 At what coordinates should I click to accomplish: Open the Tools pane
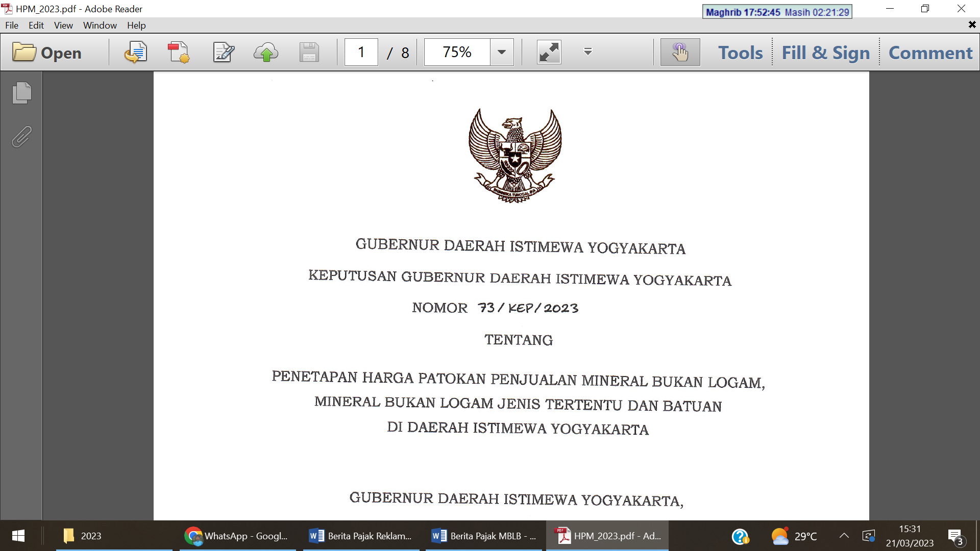[x=740, y=53]
